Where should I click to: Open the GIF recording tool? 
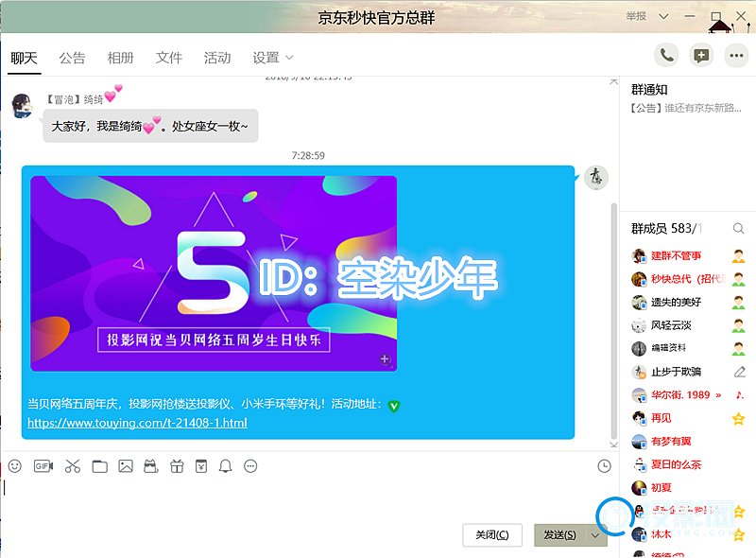click(43, 466)
